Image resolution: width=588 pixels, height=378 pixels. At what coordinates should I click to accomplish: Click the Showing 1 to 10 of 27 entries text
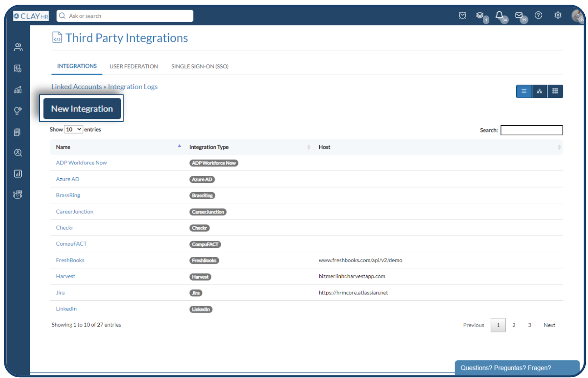(86, 325)
